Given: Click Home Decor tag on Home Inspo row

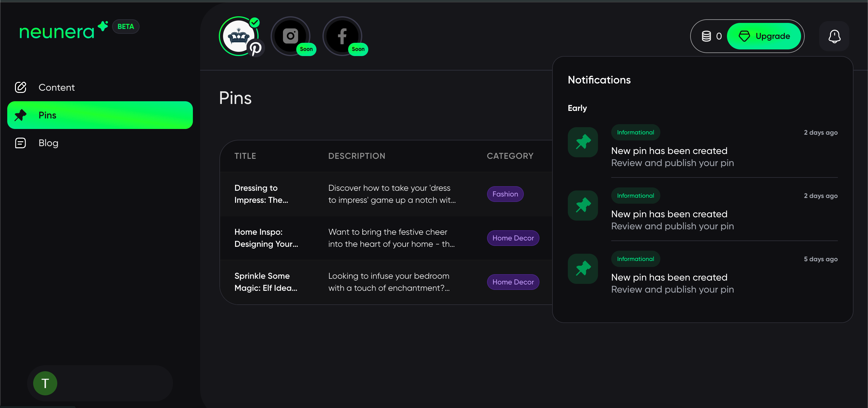Looking at the screenshot, I should [512, 238].
